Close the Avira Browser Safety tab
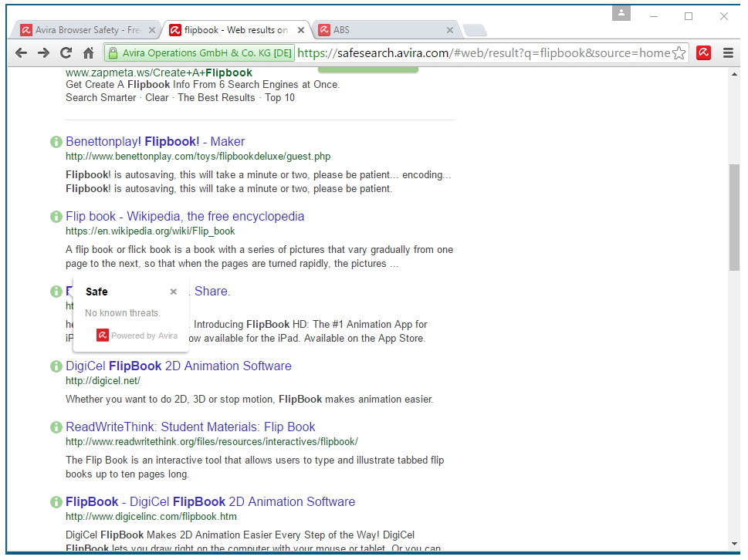 [x=152, y=30]
